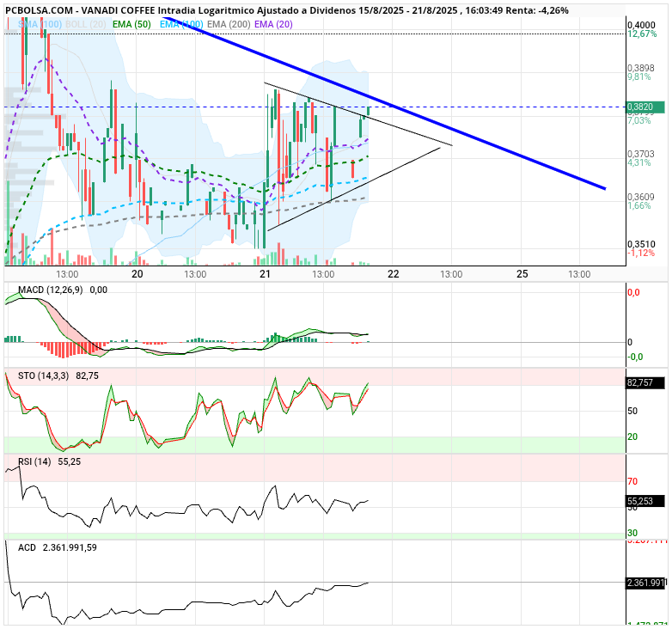This screenshot has width=672, height=629.
Task: Click the 9,81% percentage axis label
Action: tap(639, 76)
